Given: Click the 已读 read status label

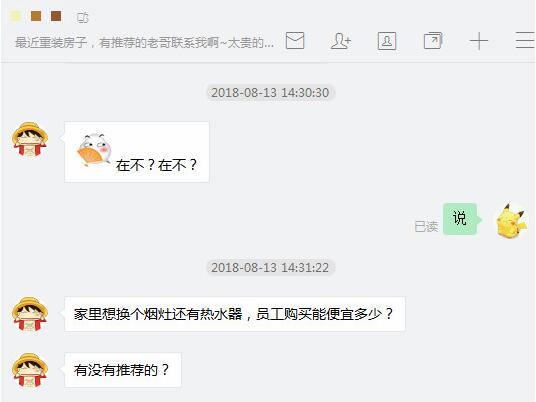Looking at the screenshot, I should point(426,226).
